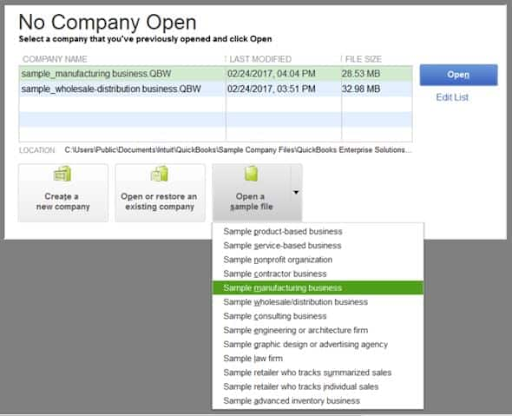Click the LAST MODIFIED column header
The height and width of the screenshot is (416, 512).
(260, 59)
